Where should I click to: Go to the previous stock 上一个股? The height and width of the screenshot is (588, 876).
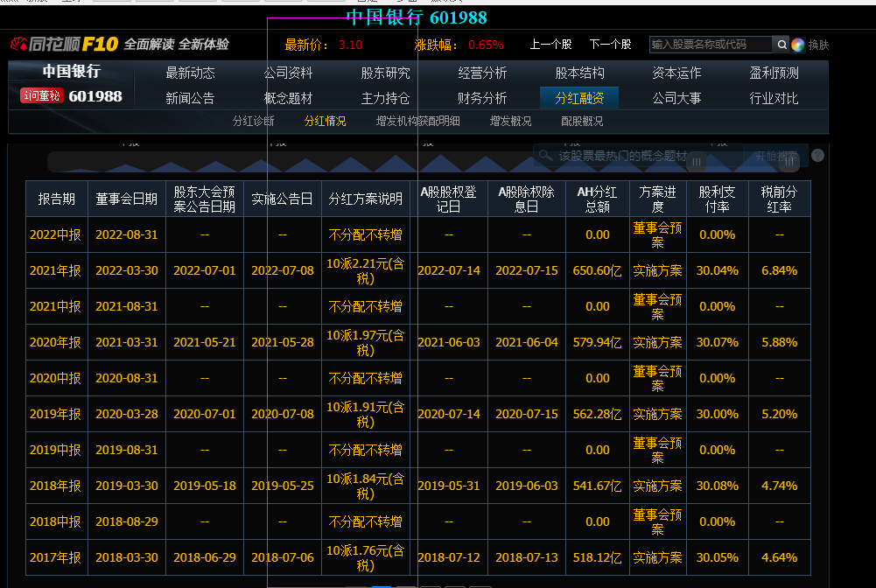pyautogui.click(x=550, y=44)
